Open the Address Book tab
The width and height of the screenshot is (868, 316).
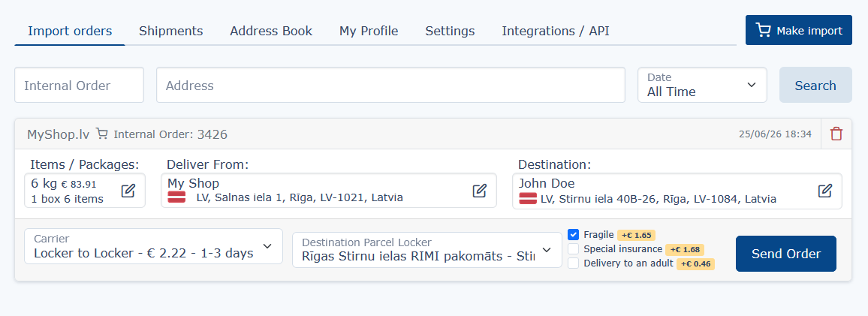[271, 31]
